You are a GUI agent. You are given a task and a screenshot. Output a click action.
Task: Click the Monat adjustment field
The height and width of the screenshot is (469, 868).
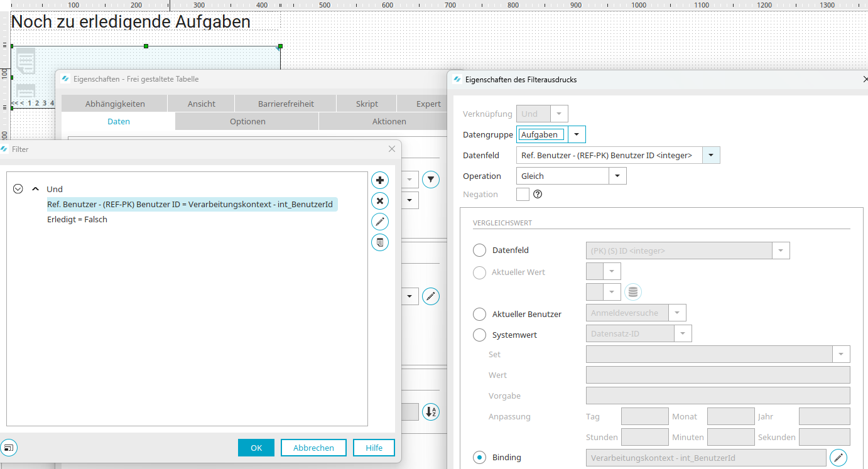731,416
